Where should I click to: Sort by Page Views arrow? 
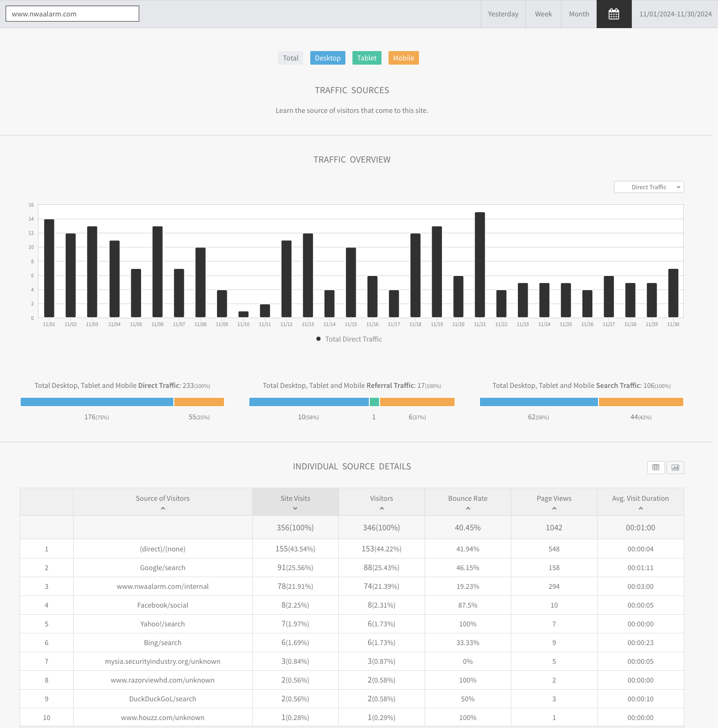[554, 508]
